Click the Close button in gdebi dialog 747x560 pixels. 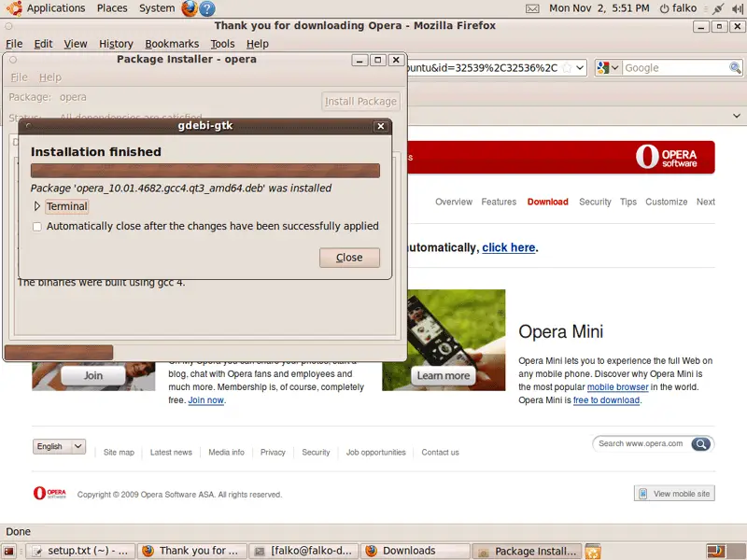point(349,258)
